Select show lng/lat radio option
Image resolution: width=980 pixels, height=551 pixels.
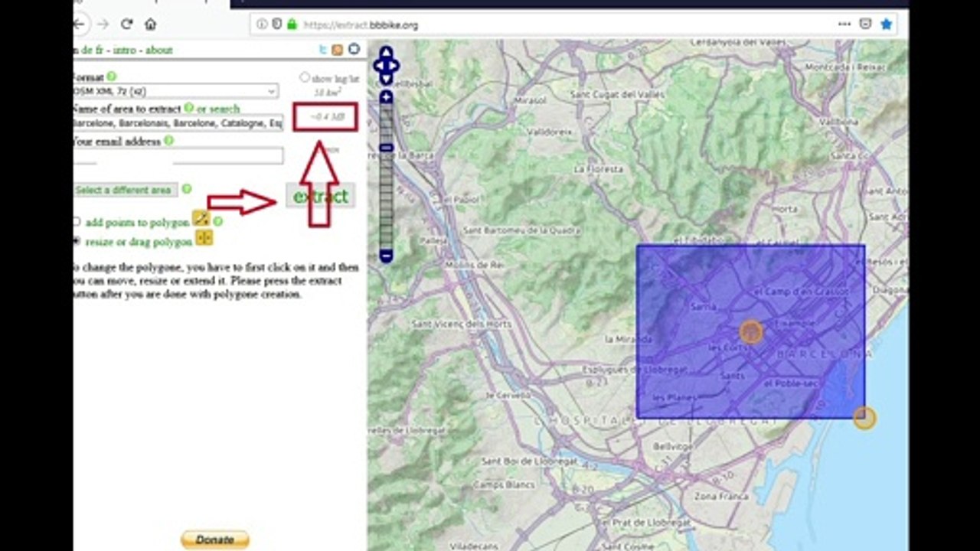pyautogui.click(x=305, y=77)
